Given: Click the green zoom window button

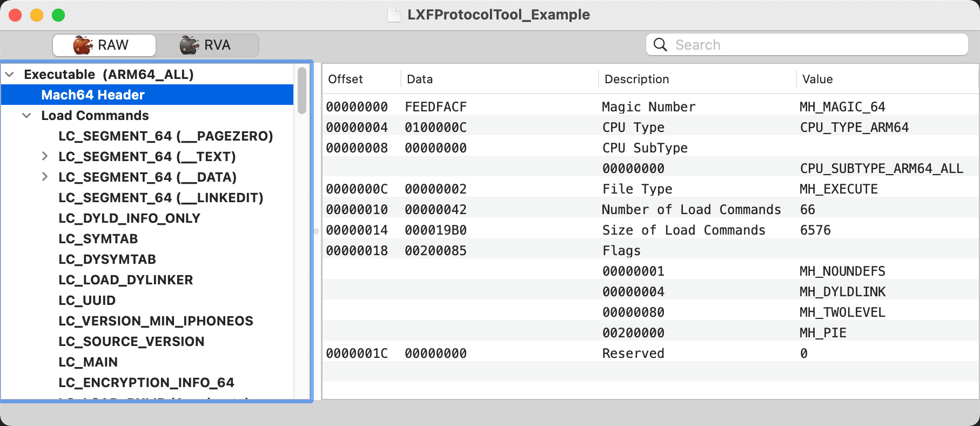Looking at the screenshot, I should [58, 15].
